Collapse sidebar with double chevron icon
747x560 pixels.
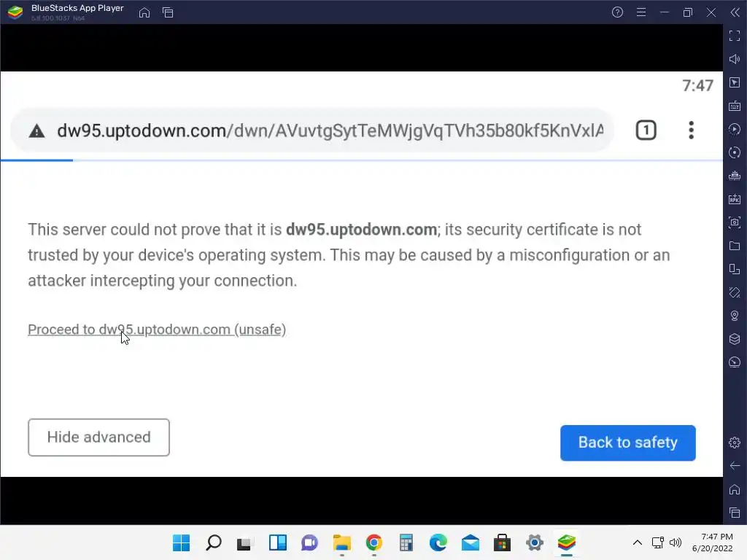[x=735, y=12]
